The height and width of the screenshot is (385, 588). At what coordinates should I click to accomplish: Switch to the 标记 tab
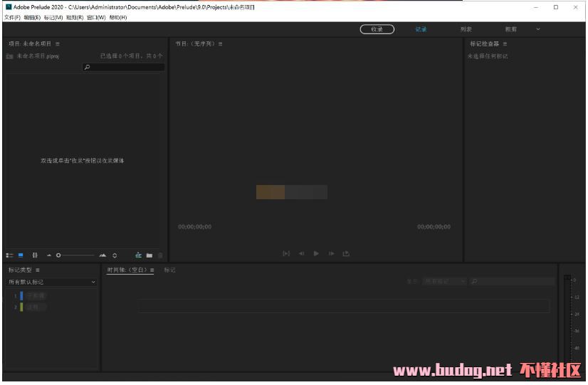[169, 270]
